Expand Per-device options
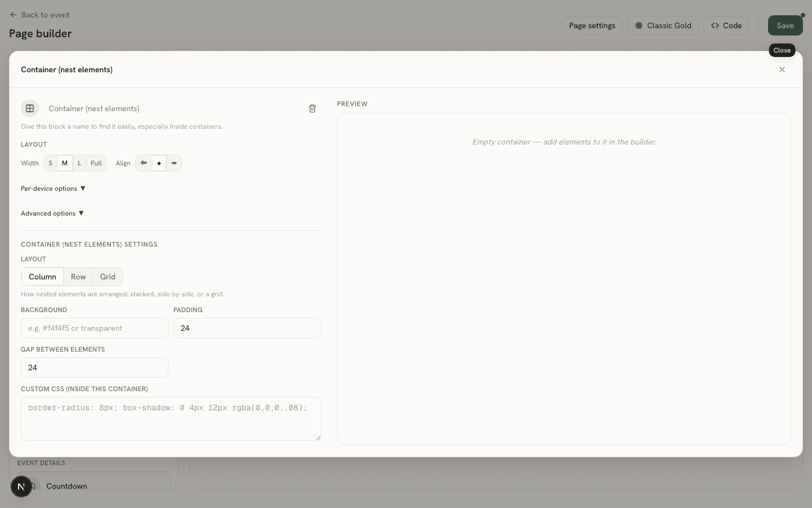This screenshot has width=812, height=508. 53,189
